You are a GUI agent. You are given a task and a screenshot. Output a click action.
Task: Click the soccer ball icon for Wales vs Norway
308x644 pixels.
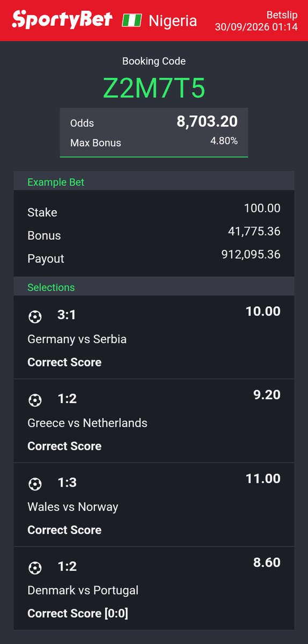pos(35,484)
